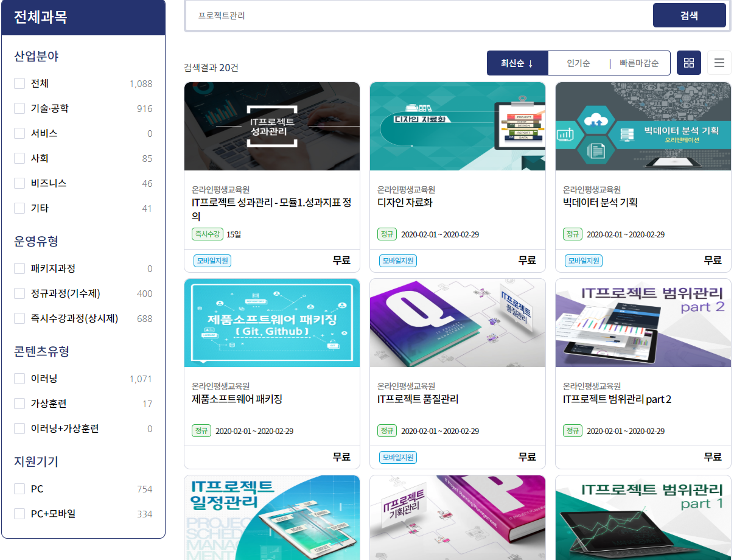Open IT프로젝트 일정관리 course thumbnail

[x=272, y=517]
